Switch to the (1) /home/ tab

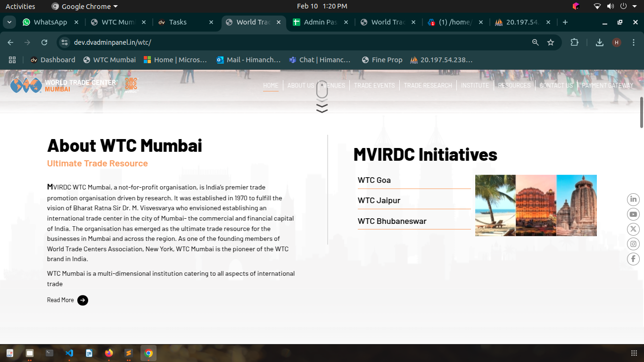point(455,22)
